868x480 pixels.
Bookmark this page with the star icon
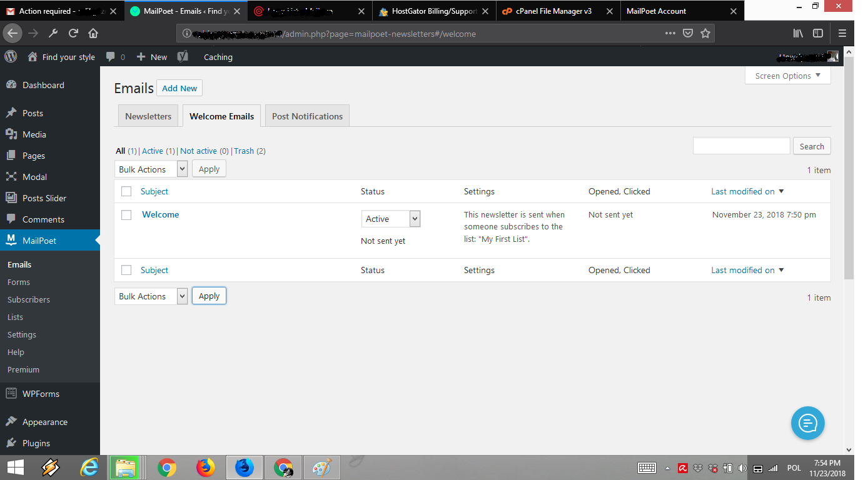point(705,33)
